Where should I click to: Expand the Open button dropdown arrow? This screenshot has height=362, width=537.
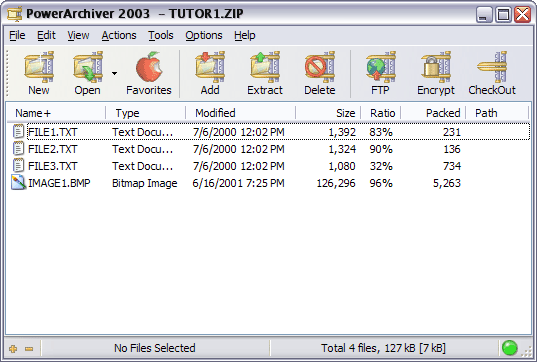point(114,73)
